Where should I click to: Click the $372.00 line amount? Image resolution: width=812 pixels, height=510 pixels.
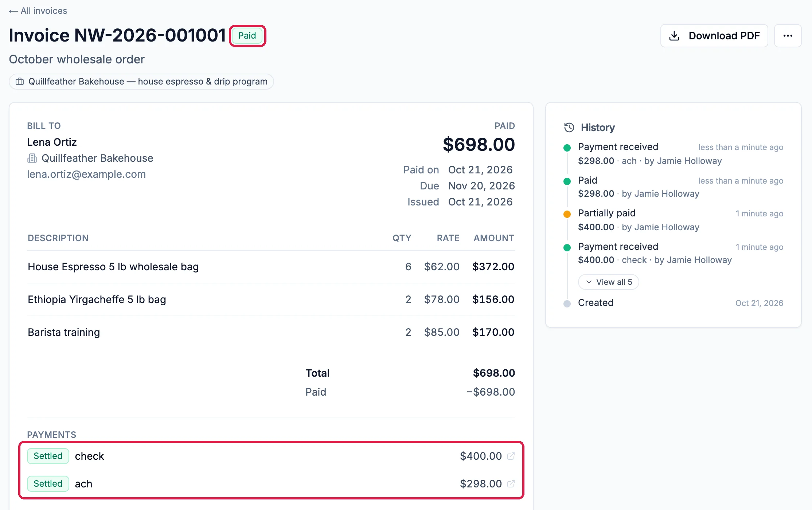(493, 267)
